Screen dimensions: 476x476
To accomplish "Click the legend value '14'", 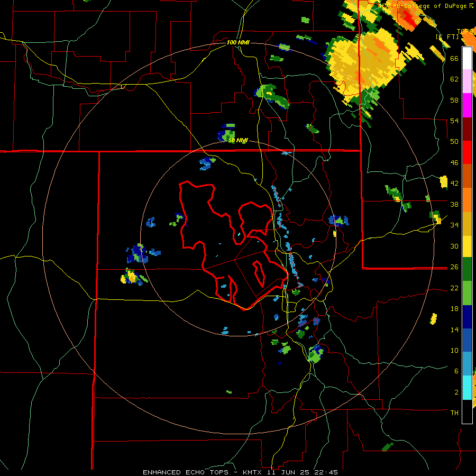I will (x=454, y=329).
